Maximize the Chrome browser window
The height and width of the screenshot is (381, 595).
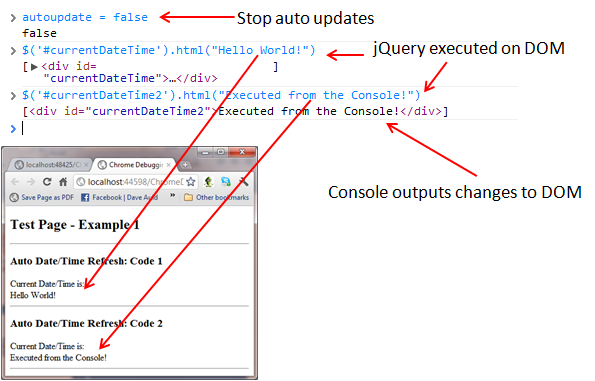tap(220, 152)
